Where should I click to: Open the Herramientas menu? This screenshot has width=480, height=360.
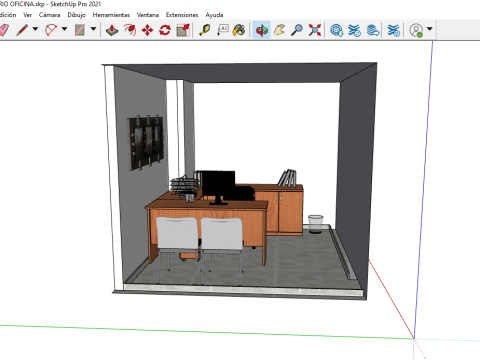(x=111, y=15)
